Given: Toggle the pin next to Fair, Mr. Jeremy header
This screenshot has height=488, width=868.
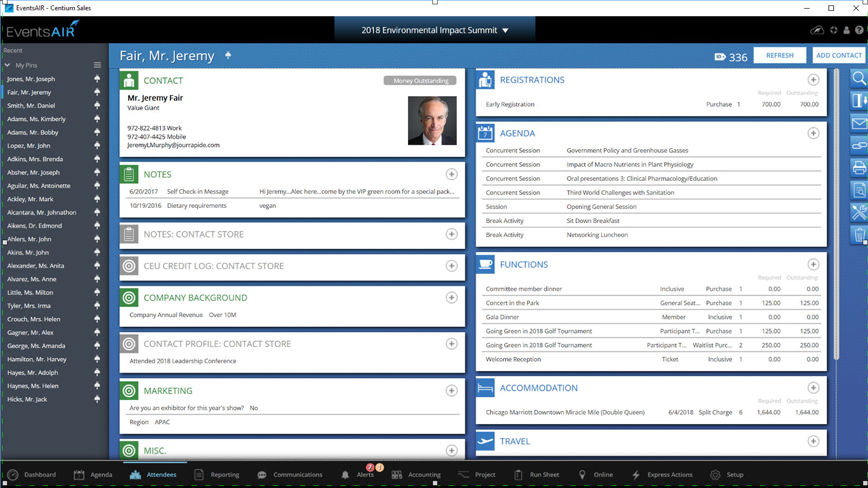Looking at the screenshot, I should click(x=228, y=55).
